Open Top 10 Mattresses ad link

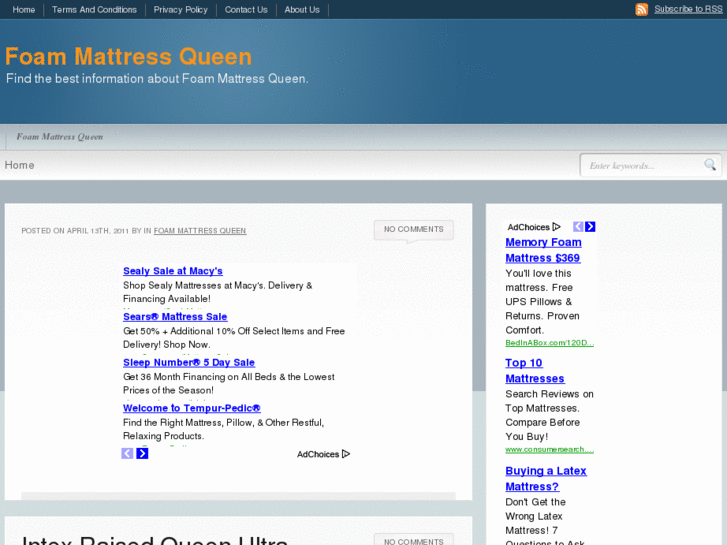(x=535, y=371)
